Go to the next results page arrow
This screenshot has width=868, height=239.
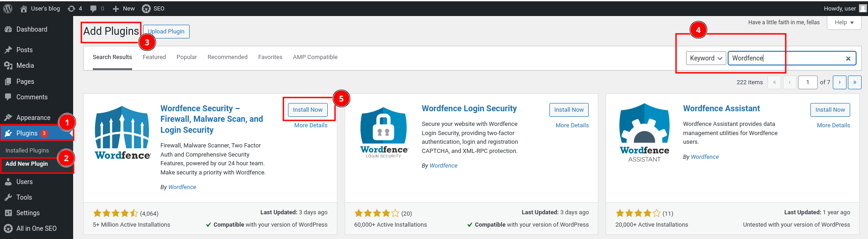pos(839,82)
